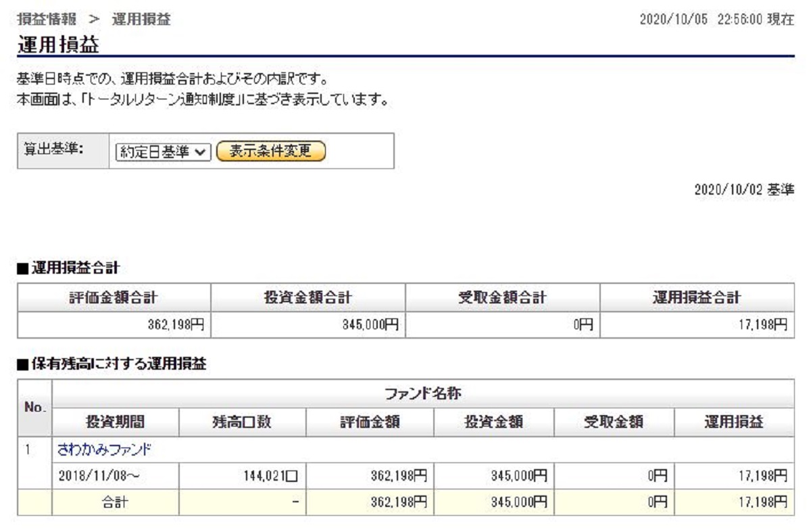
Task: Click the 評価金額 column header in holdings table
Action: tap(370, 422)
